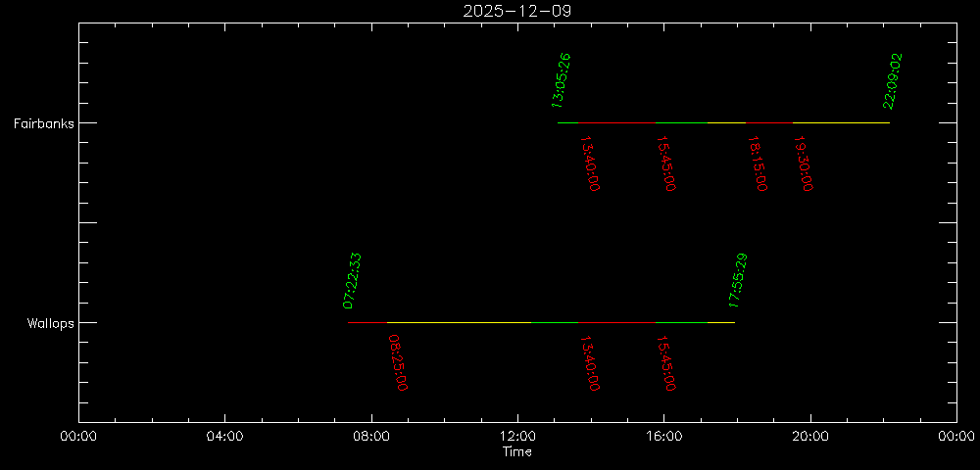Viewport: 980px width, 470px height.
Task: Click the green 07:22:33 Wallops start time
Action: pos(352,280)
